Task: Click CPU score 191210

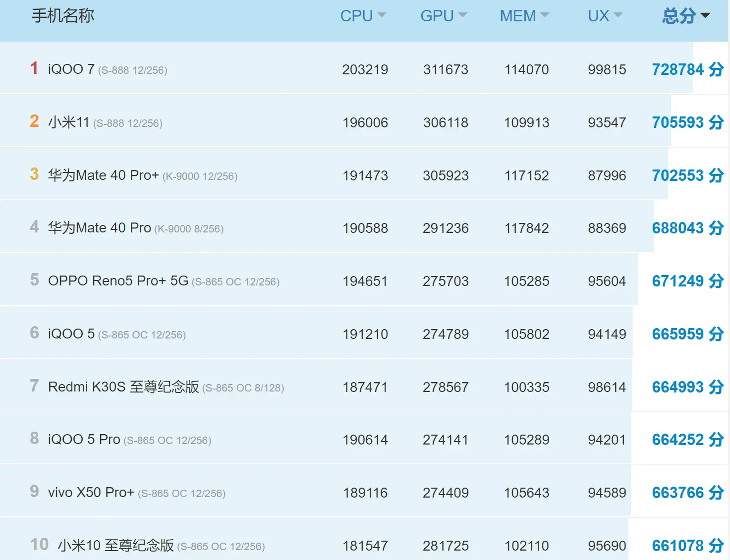Action: click(x=365, y=334)
